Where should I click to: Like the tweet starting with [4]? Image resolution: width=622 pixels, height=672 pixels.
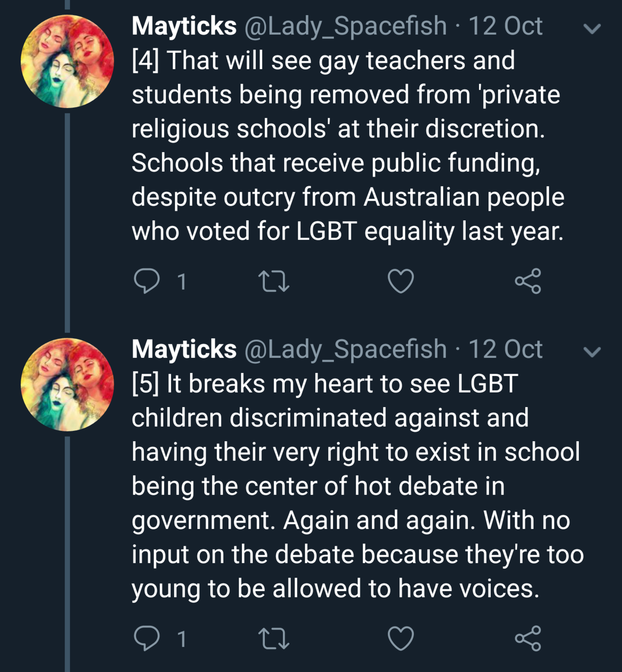(401, 282)
